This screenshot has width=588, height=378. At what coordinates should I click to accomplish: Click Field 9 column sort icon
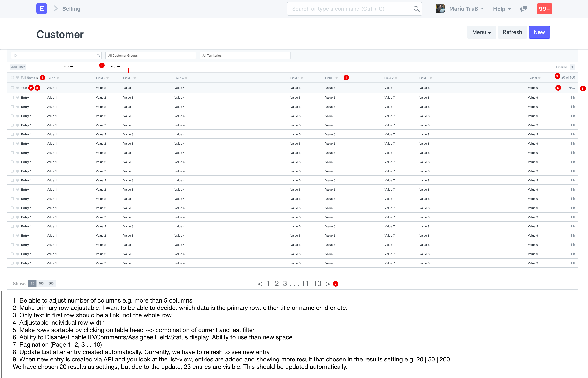tap(539, 78)
